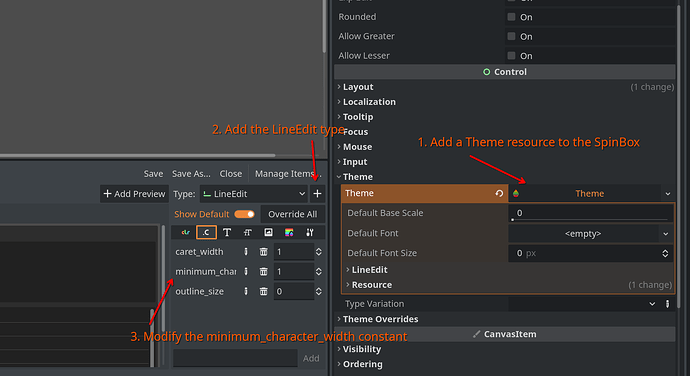Enable the Rounded checkbox
Screen dimensions: 690x376
(x=511, y=17)
